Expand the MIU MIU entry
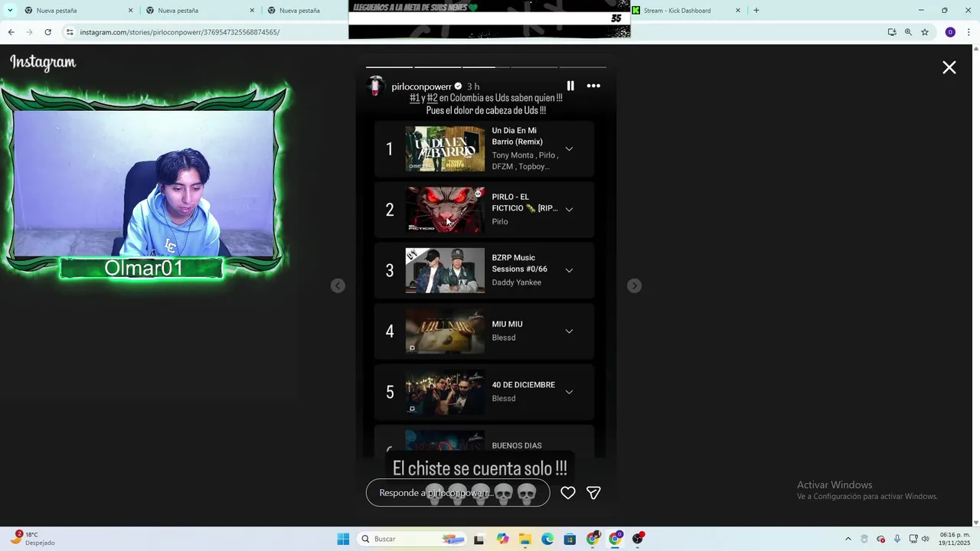This screenshot has height=551, width=980. (x=569, y=331)
